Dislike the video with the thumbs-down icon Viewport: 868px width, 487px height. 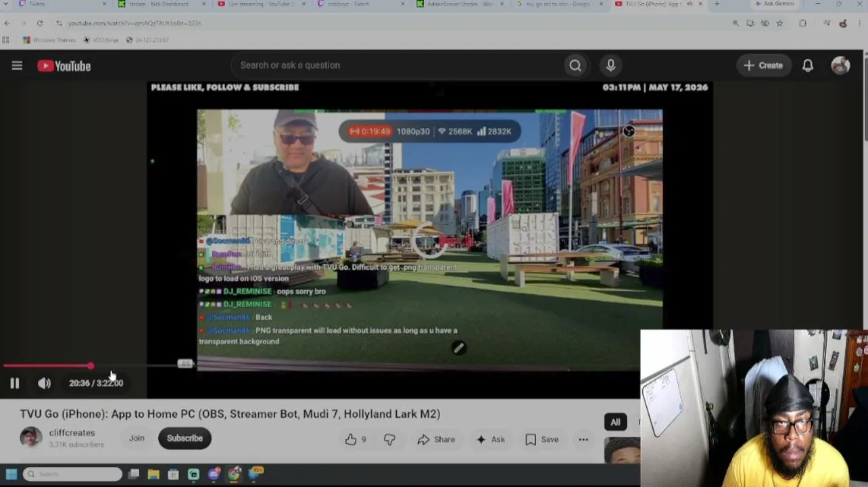[389, 440]
